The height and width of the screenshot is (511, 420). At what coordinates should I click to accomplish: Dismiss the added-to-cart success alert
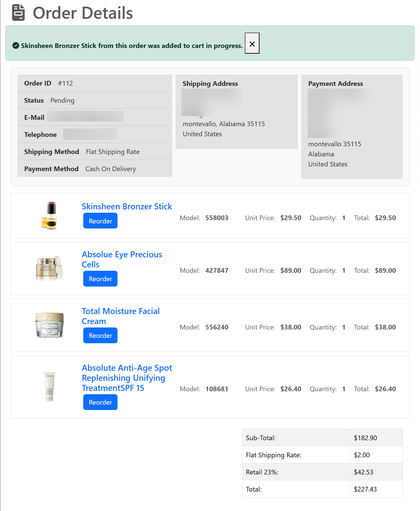click(x=252, y=43)
